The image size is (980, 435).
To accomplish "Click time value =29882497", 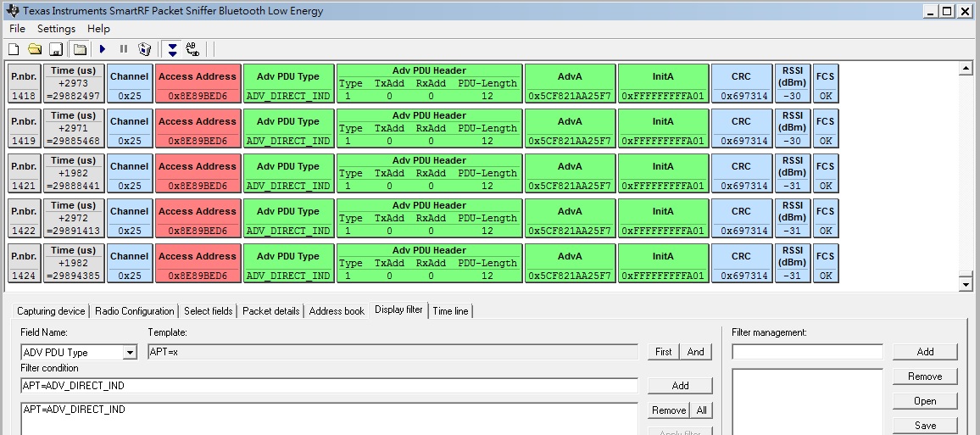I will [74, 97].
